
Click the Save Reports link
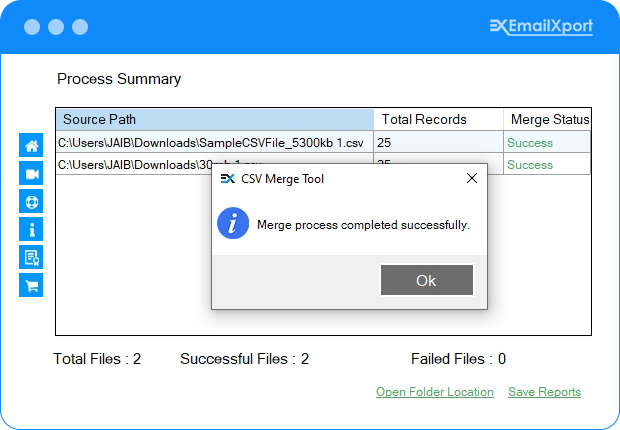coord(544,392)
